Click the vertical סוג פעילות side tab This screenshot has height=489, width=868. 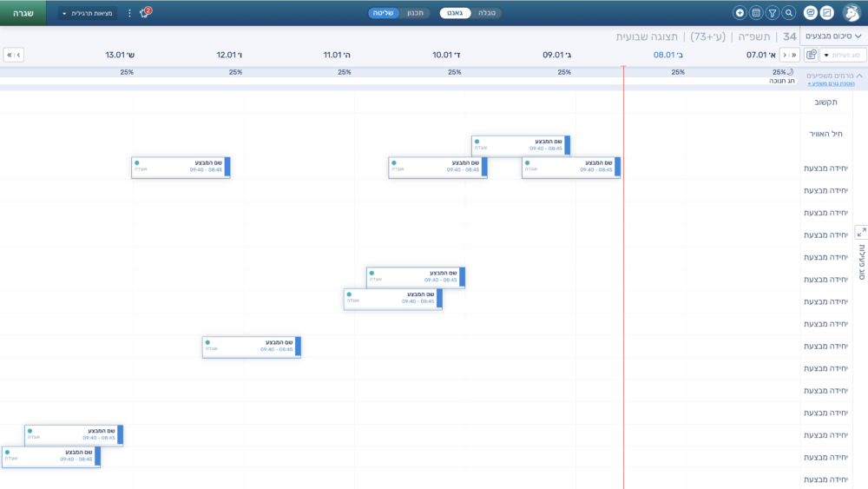[862, 262]
